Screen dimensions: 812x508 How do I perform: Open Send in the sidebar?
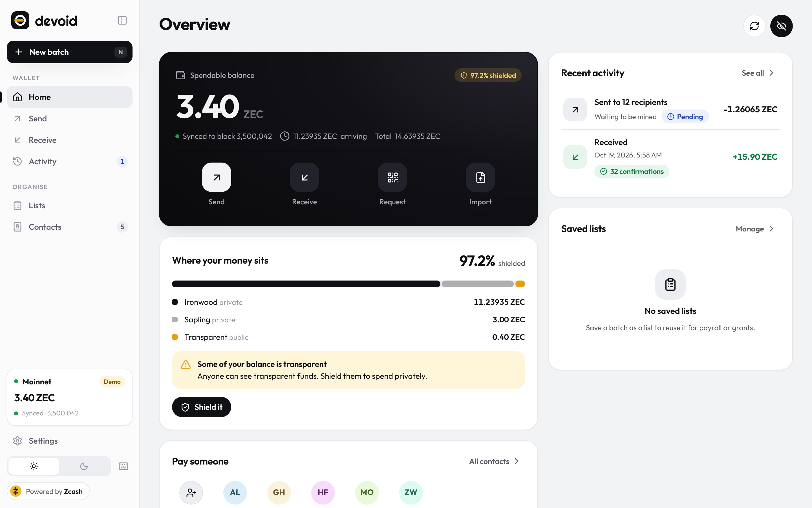[69, 119]
